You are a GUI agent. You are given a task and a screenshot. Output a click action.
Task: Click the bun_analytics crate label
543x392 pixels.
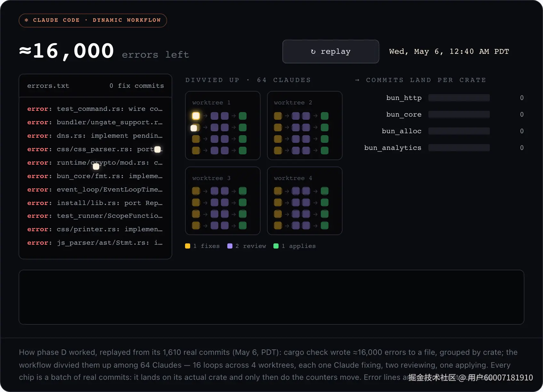(x=393, y=148)
